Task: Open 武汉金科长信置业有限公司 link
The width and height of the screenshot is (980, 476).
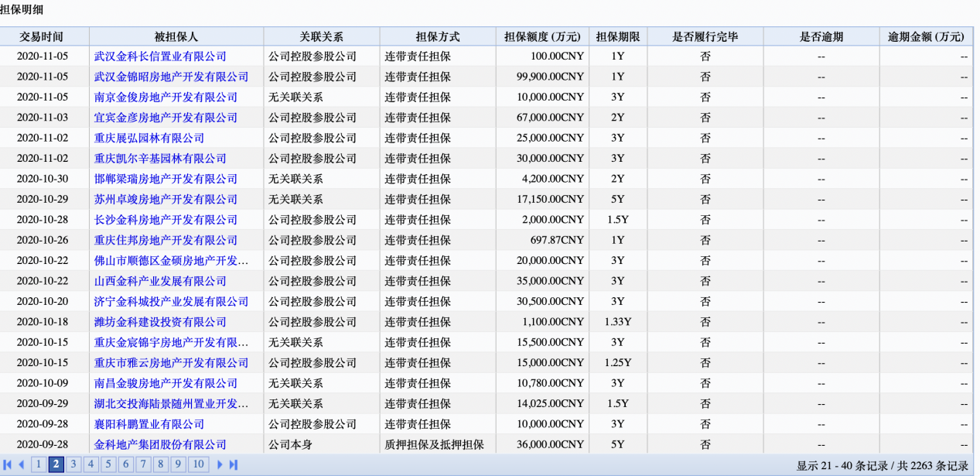Action: point(160,57)
